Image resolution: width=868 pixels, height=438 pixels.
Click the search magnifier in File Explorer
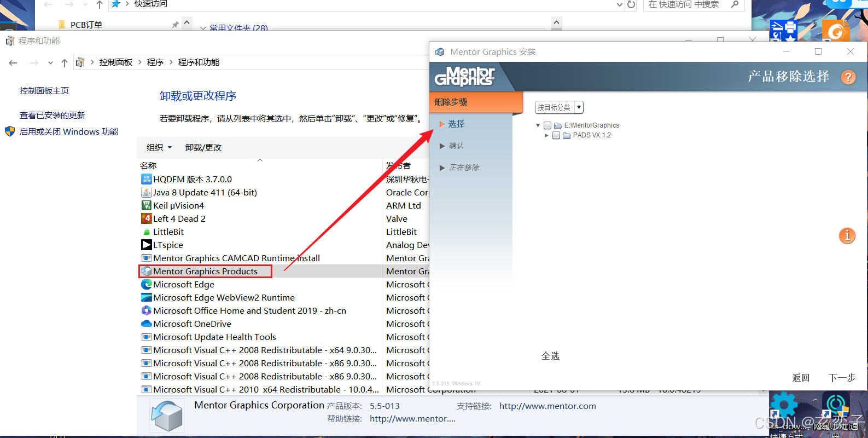[x=735, y=4]
